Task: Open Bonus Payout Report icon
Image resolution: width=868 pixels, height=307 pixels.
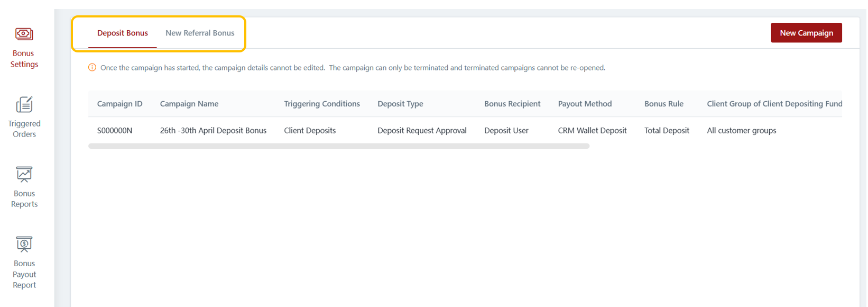Action: (24, 244)
